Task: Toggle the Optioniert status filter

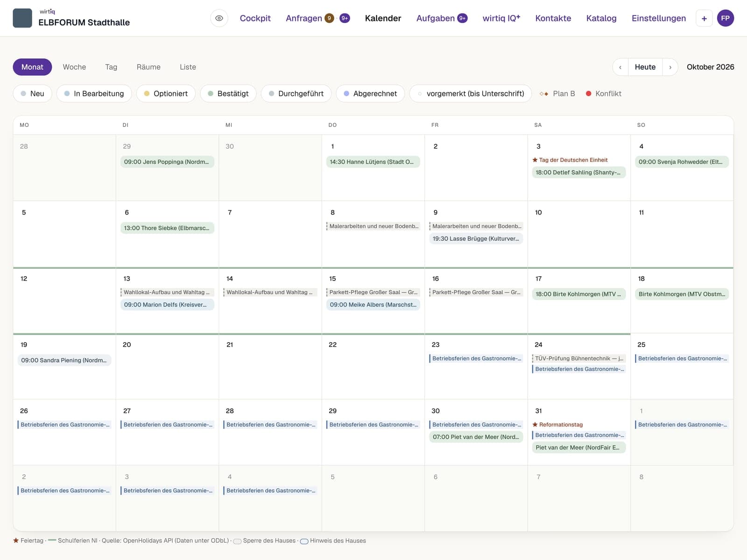Action: (x=166, y=93)
